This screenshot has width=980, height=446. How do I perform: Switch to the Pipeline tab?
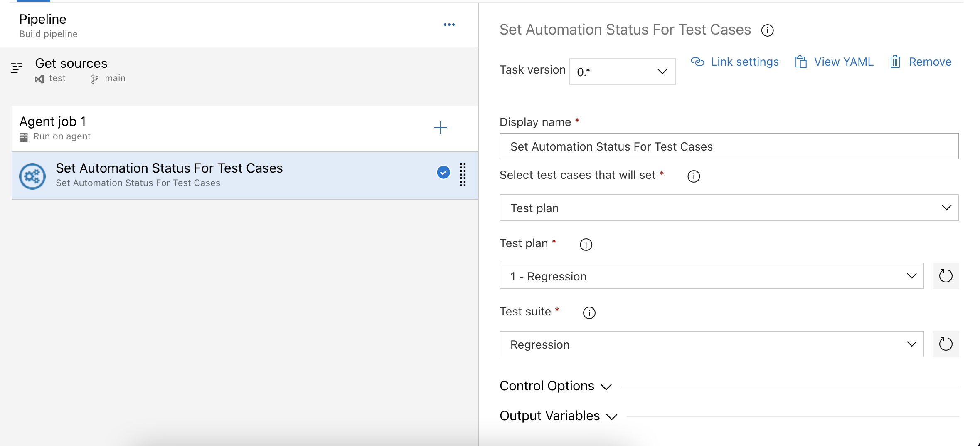click(33, 1)
